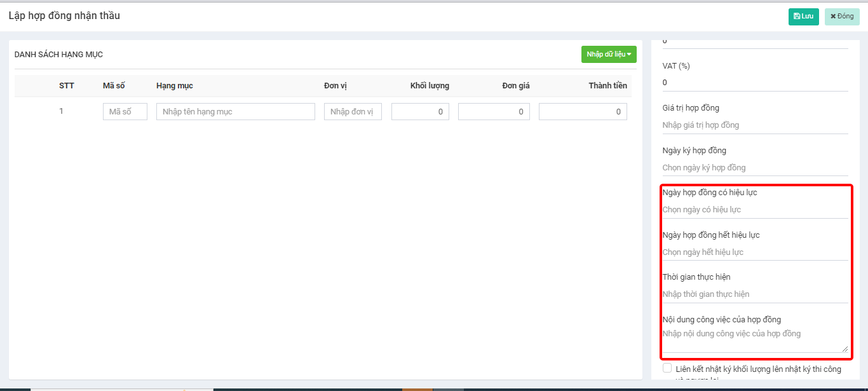The width and height of the screenshot is (868, 391).
Task: Open the Chọn ngày ký hợp đồng date picker
Action: [x=754, y=168]
